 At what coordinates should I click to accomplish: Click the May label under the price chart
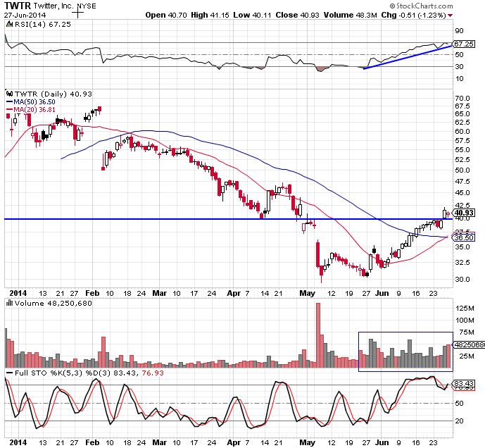click(307, 293)
